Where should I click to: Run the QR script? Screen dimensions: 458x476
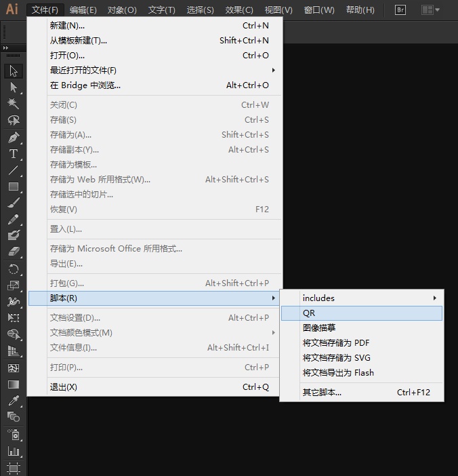tap(362, 313)
